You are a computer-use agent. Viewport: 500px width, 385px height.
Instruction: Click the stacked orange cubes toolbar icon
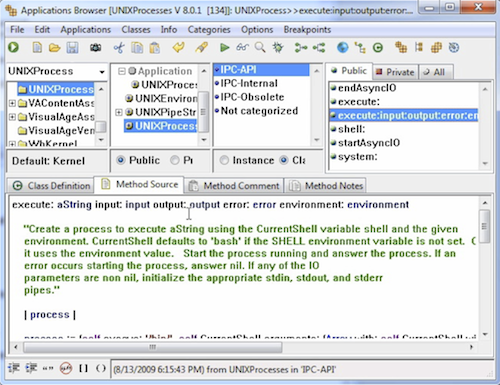pos(401,48)
